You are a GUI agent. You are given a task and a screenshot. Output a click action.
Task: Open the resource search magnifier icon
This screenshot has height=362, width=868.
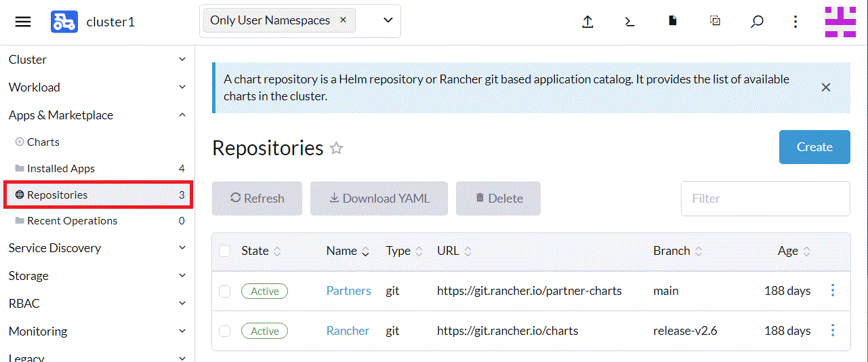click(757, 22)
